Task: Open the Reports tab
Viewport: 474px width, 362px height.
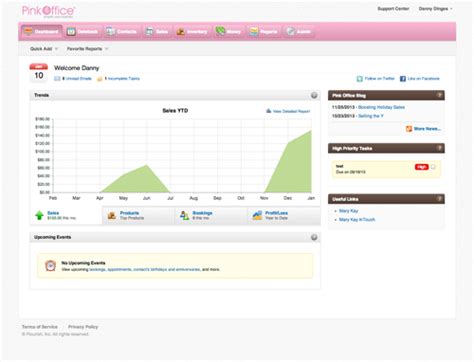Action: pos(263,32)
